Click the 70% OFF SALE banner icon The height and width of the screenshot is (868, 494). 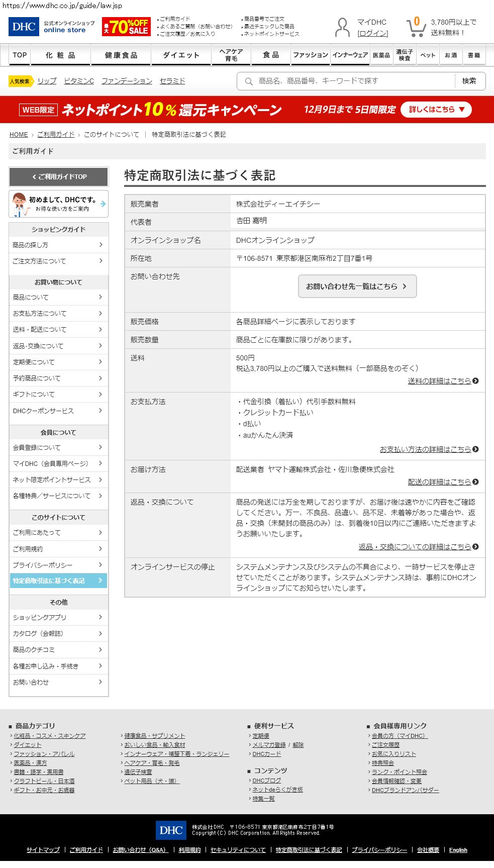[126, 27]
